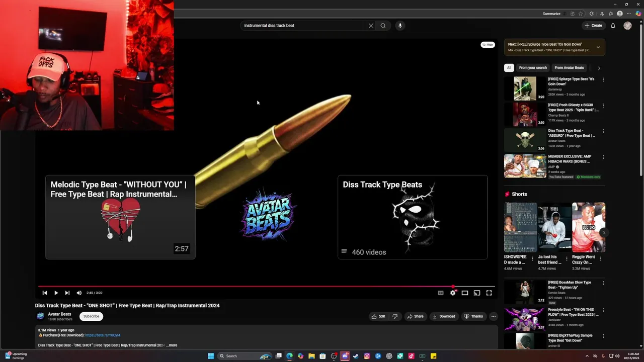Click Summarize in Edge address bar
The width and height of the screenshot is (644, 362).
click(551, 14)
